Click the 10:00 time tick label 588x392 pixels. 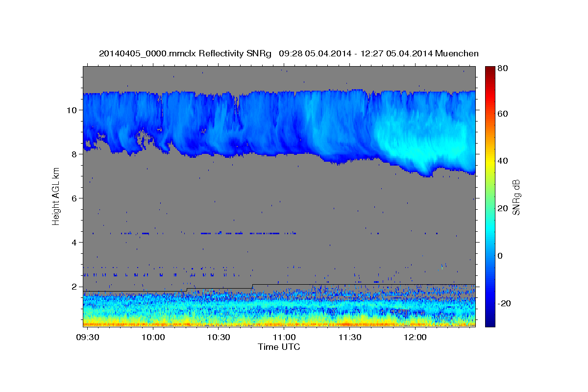(153, 338)
